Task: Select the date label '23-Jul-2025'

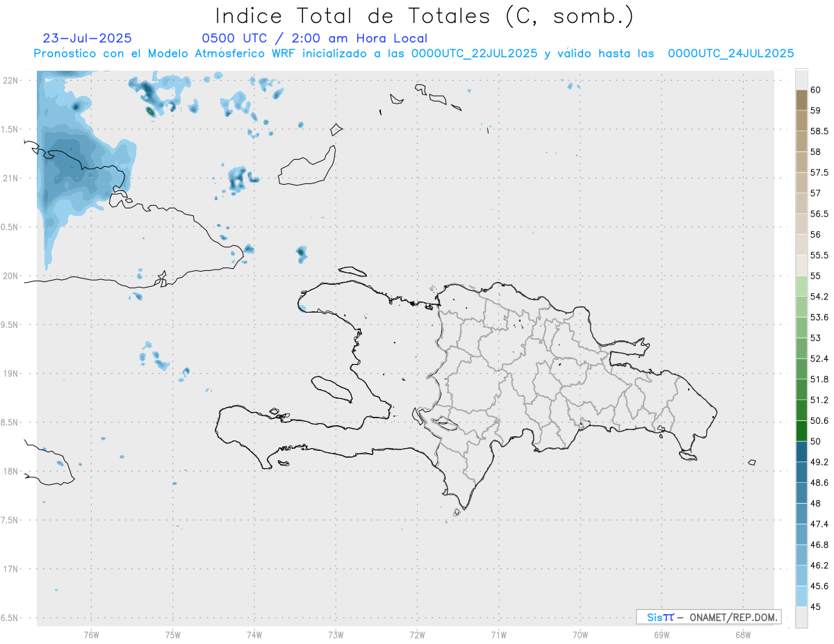Action: pyautogui.click(x=88, y=38)
